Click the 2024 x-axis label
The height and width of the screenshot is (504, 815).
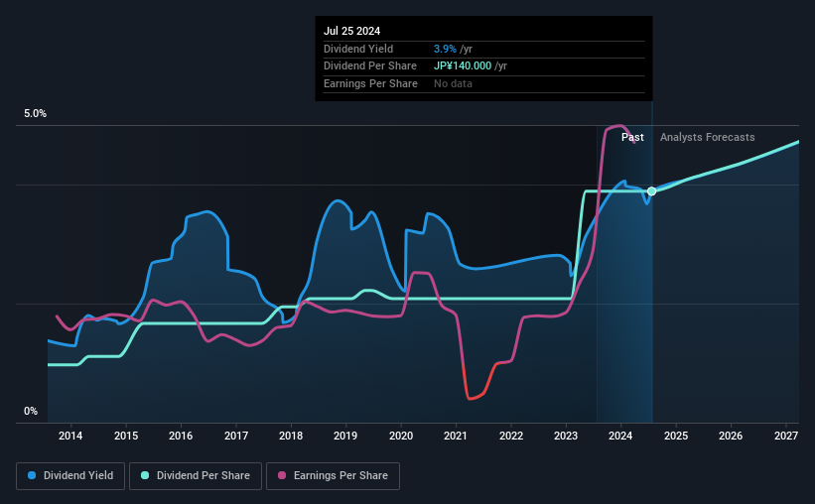point(620,436)
